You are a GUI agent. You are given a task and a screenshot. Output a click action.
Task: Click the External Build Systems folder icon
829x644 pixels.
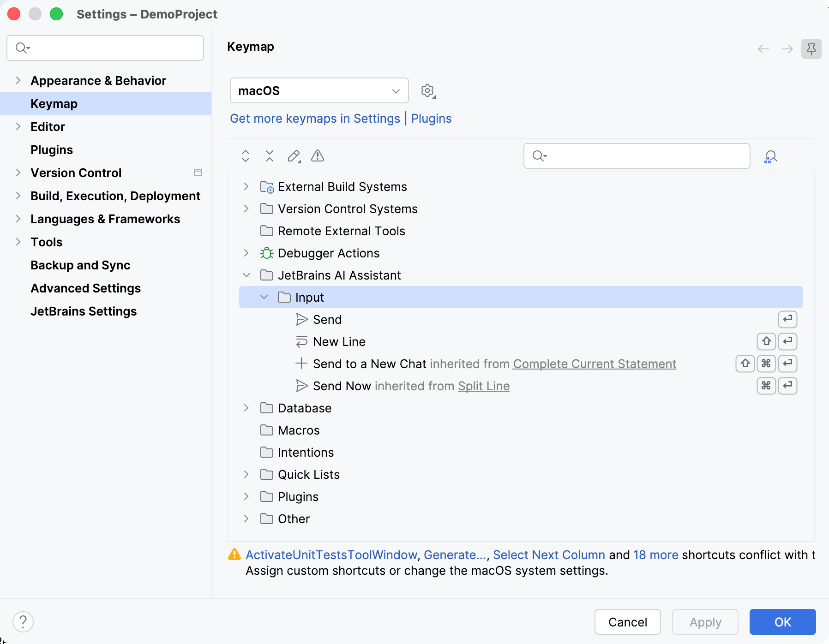267,187
